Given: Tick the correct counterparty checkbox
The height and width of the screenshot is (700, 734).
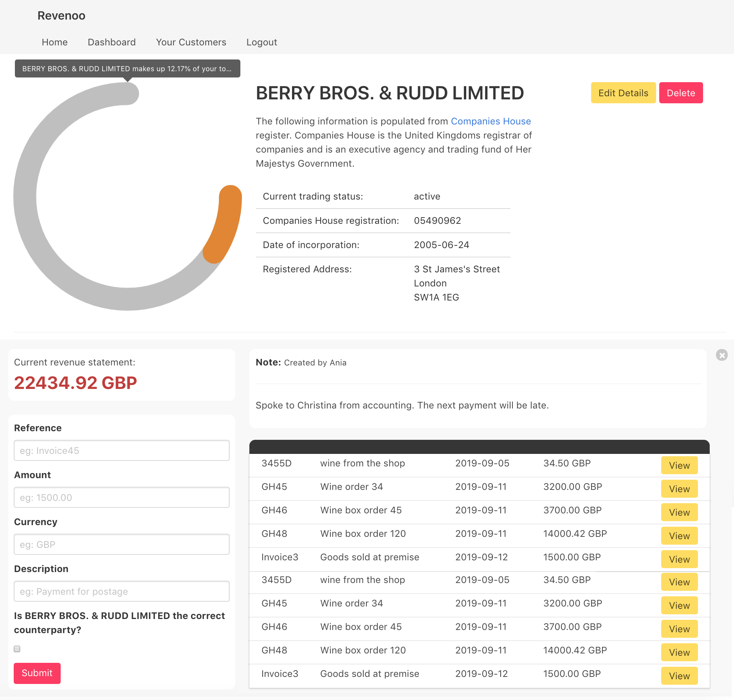Looking at the screenshot, I should (17, 649).
